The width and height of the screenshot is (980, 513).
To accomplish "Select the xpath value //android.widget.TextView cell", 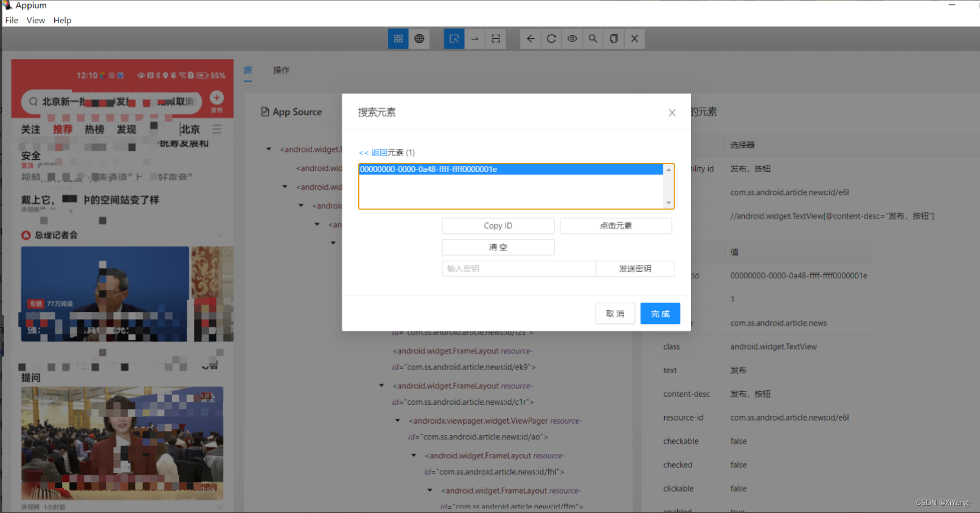I will (x=832, y=216).
